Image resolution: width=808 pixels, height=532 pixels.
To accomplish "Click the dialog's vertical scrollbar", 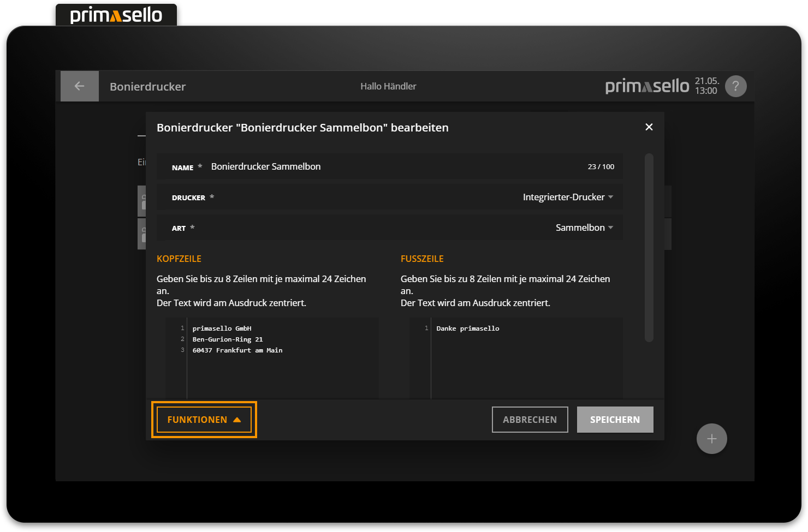I will pyautogui.click(x=649, y=248).
